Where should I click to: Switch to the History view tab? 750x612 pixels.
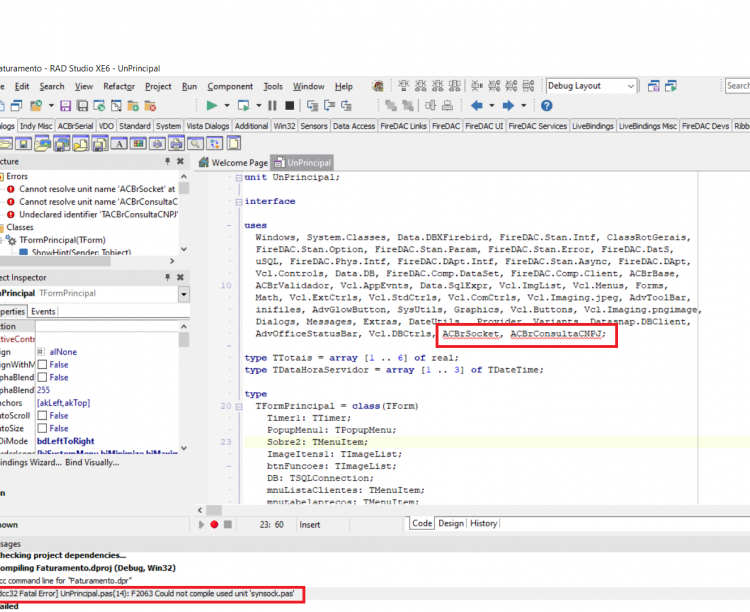(x=484, y=523)
